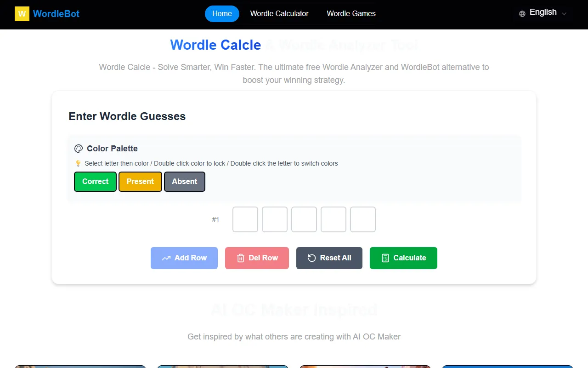Click the lightbulb hint icon

pyautogui.click(x=78, y=163)
